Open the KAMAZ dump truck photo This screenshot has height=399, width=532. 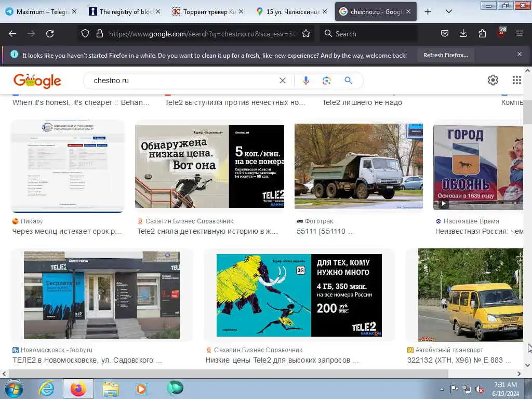[x=358, y=166]
